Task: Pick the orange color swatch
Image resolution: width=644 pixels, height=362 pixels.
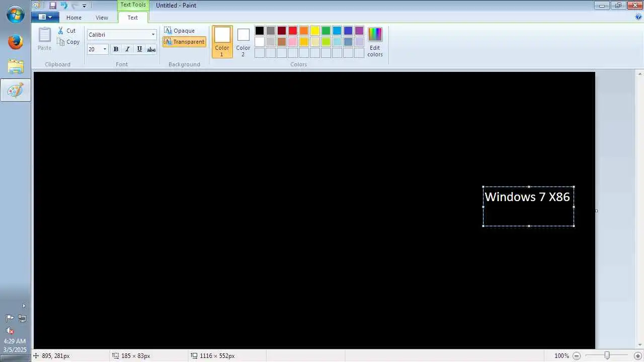Action: click(x=304, y=31)
